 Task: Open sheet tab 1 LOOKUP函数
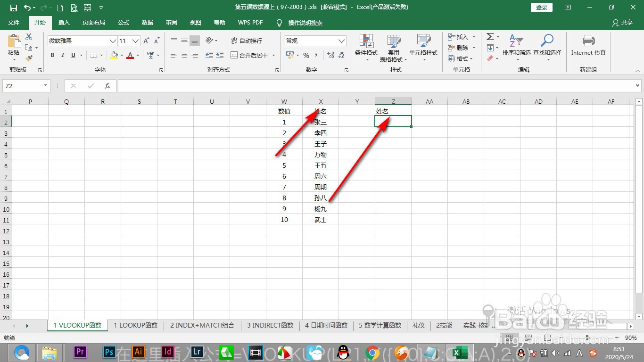(x=136, y=325)
